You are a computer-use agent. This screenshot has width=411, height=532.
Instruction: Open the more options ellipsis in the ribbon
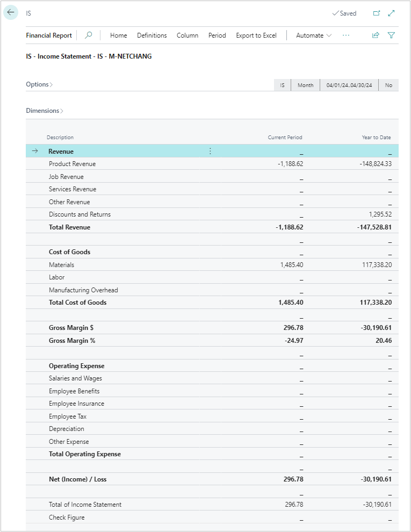tap(346, 35)
